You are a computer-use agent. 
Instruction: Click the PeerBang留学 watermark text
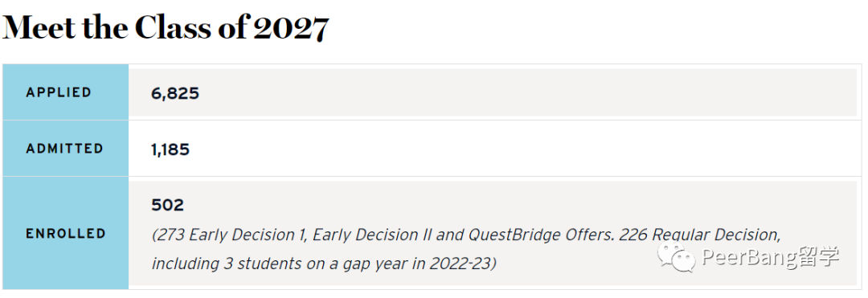click(x=770, y=257)
